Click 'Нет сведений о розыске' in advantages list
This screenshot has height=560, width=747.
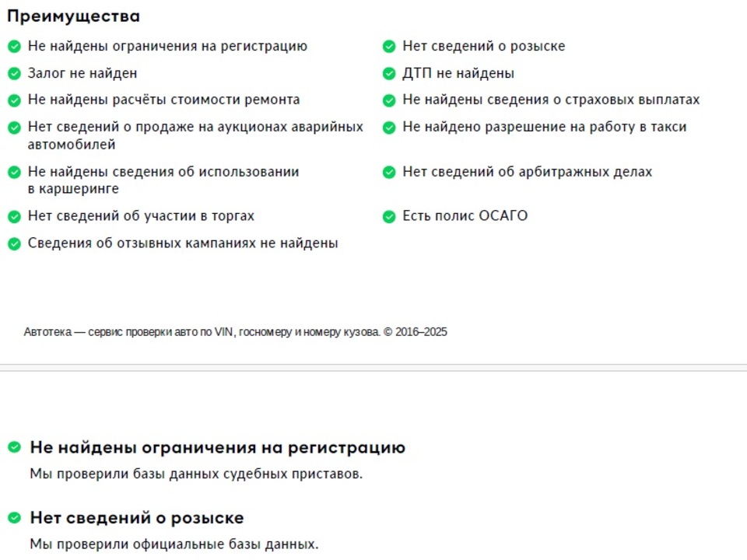tap(484, 46)
